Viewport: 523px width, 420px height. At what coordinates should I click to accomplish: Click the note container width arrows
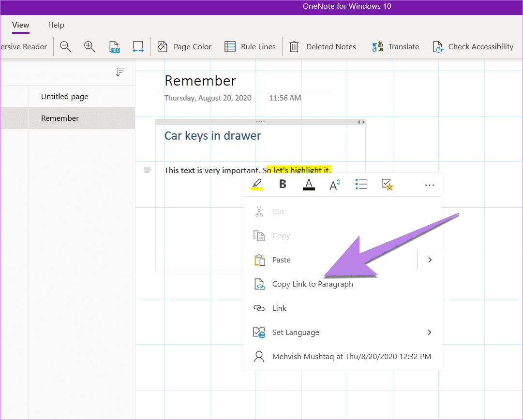click(x=361, y=122)
